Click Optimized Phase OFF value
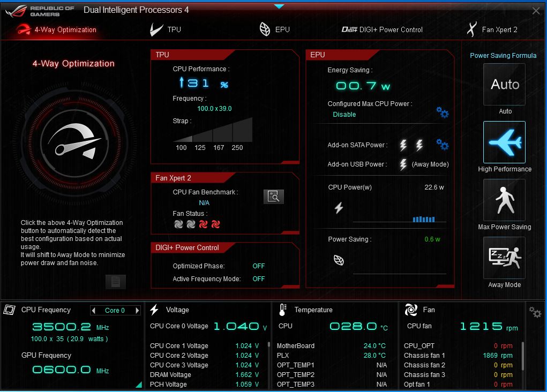 tap(259, 266)
